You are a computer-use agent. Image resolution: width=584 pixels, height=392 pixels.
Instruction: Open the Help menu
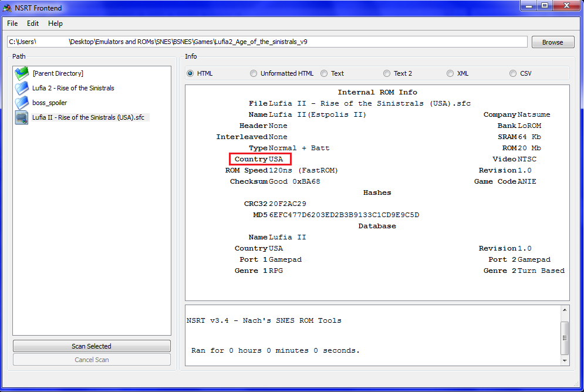coord(55,23)
